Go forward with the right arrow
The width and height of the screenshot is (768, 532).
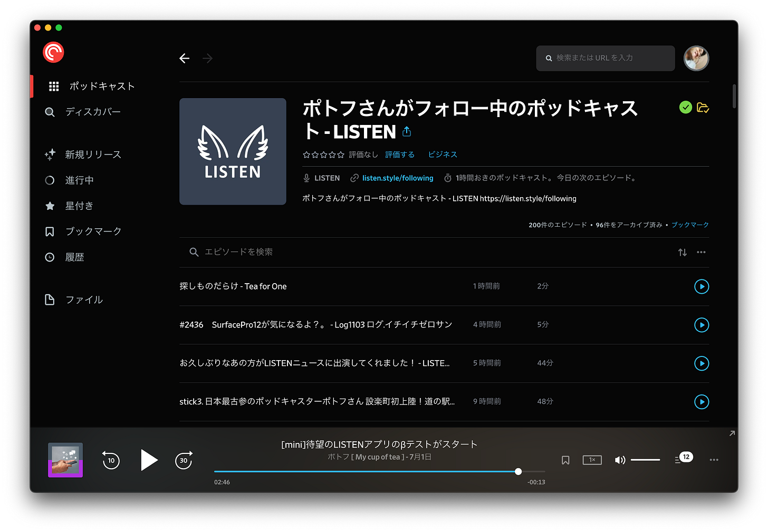tap(207, 59)
